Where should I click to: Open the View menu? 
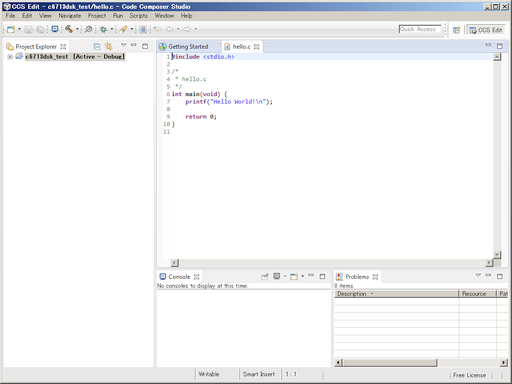[45, 16]
